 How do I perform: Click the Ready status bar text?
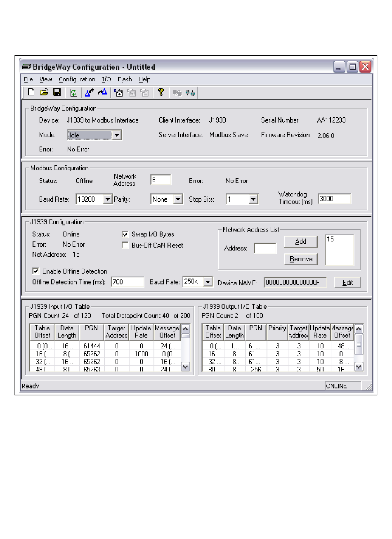point(30,386)
